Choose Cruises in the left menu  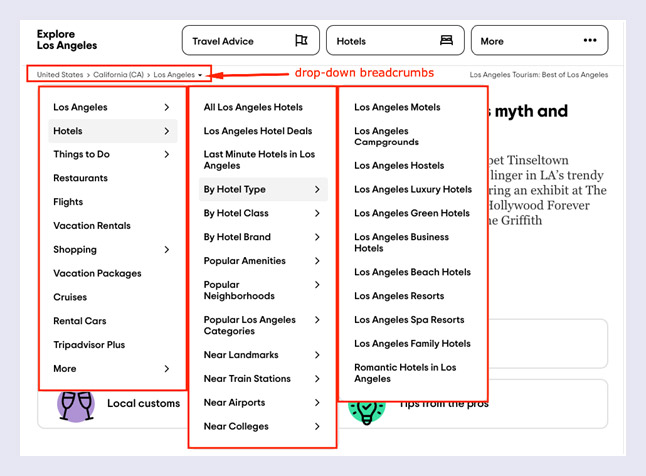pos(70,297)
